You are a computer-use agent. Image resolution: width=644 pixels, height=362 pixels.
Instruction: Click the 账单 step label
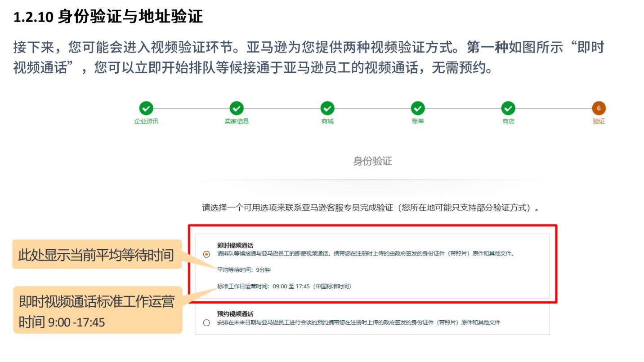tap(418, 121)
